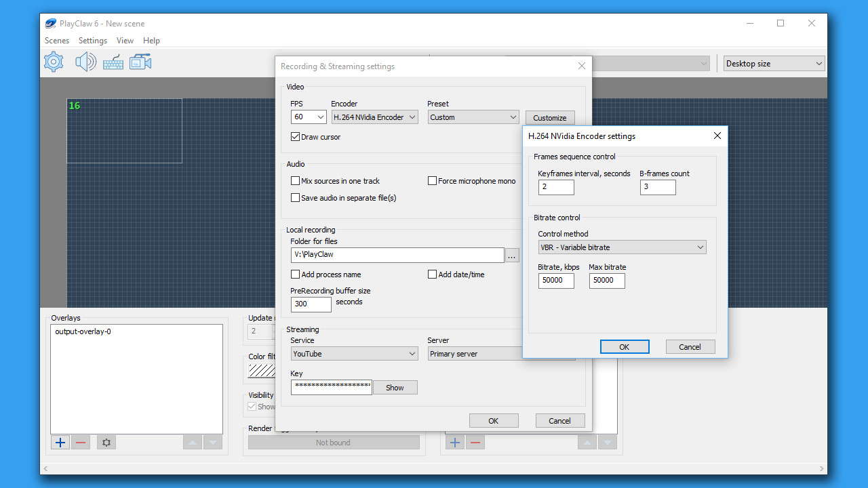Remove selected overlay with minus icon
This screenshot has height=488, width=868.
(80, 442)
